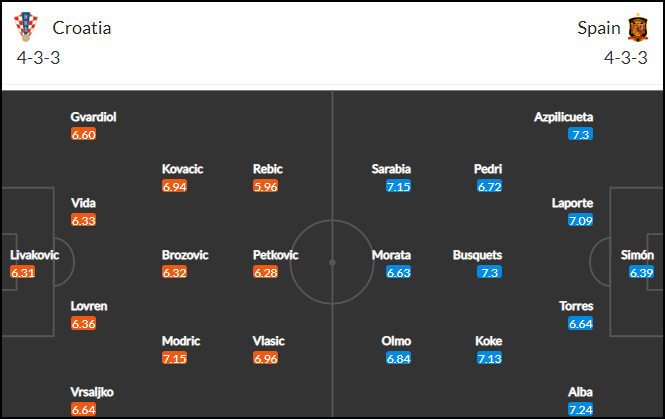Viewport: 665px width, 419px height.
Task: Select player Brozovic in Croatia's midfield
Action: point(185,255)
